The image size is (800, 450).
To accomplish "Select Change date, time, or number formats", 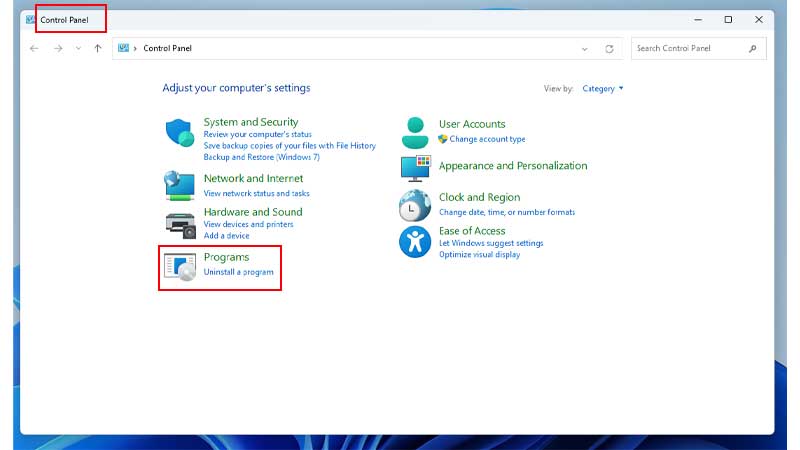I will tap(507, 212).
